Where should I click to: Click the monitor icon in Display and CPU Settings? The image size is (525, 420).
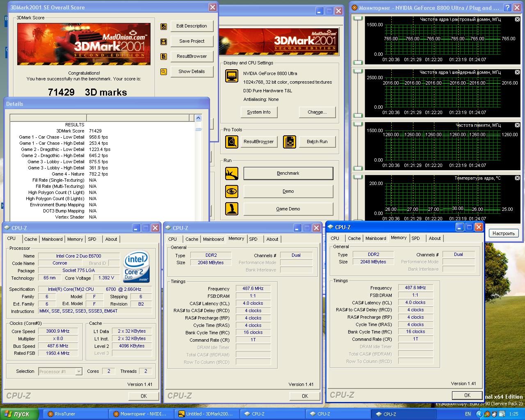[x=232, y=76]
